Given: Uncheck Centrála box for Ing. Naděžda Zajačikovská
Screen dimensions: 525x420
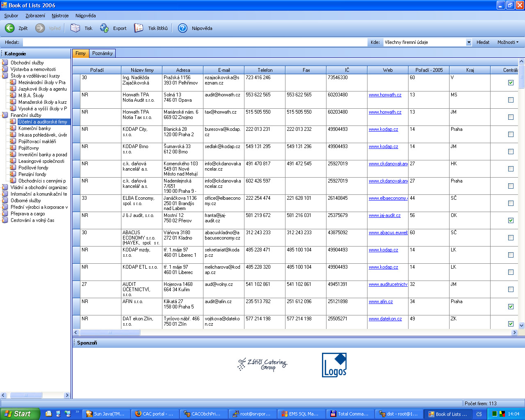Looking at the screenshot, I should point(511,82).
